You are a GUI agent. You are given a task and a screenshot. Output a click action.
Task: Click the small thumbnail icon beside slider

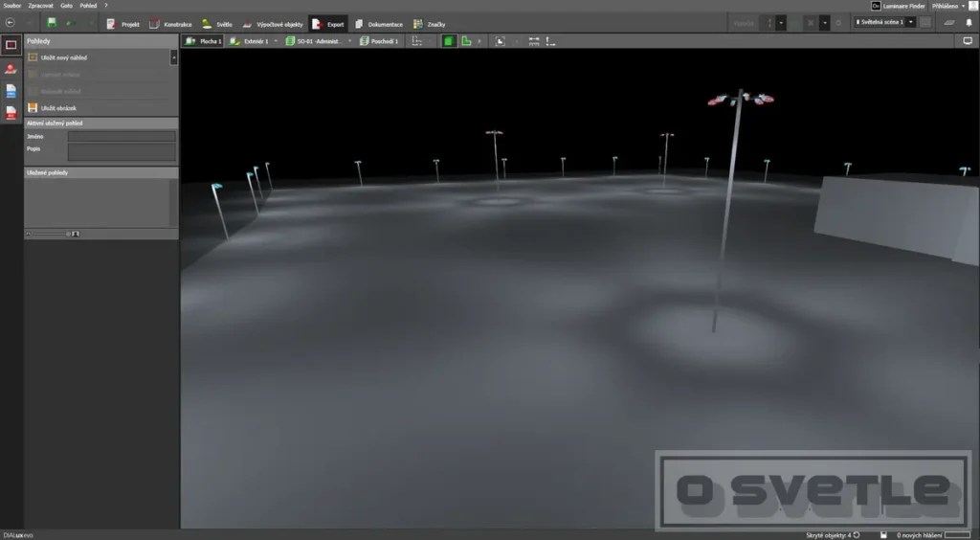28,234
